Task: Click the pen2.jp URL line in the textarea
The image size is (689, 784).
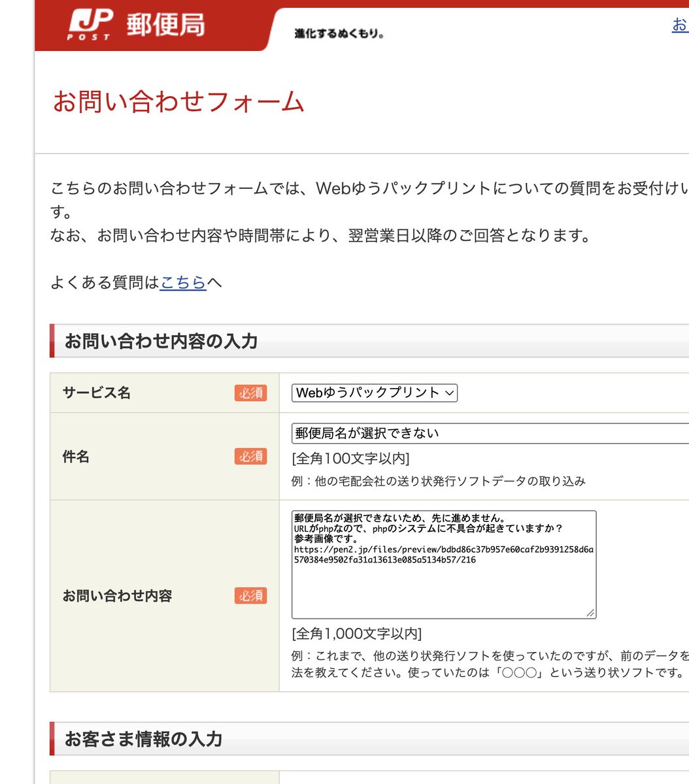Action: (444, 555)
